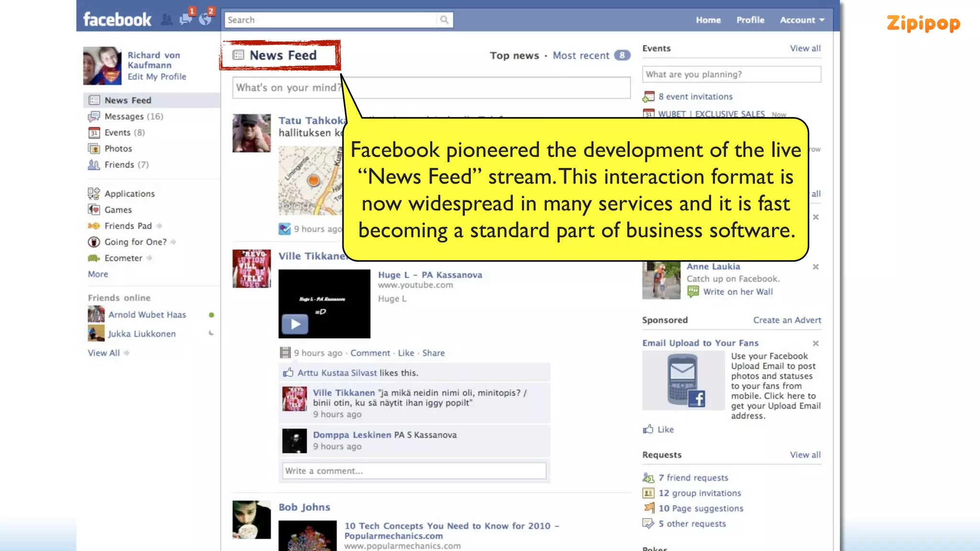Screen dimensions: 980x551
Task: Click the Ecometer app icon
Action: (x=94, y=258)
